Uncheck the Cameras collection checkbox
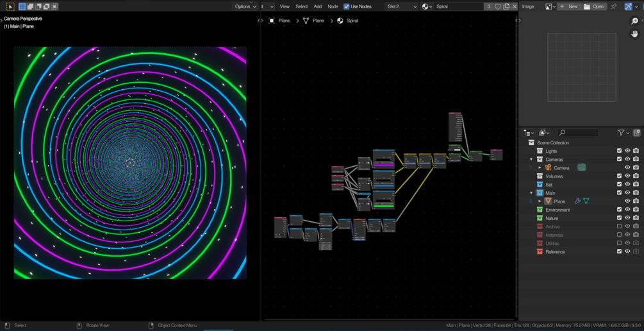The width and height of the screenshot is (644, 331). (620, 159)
